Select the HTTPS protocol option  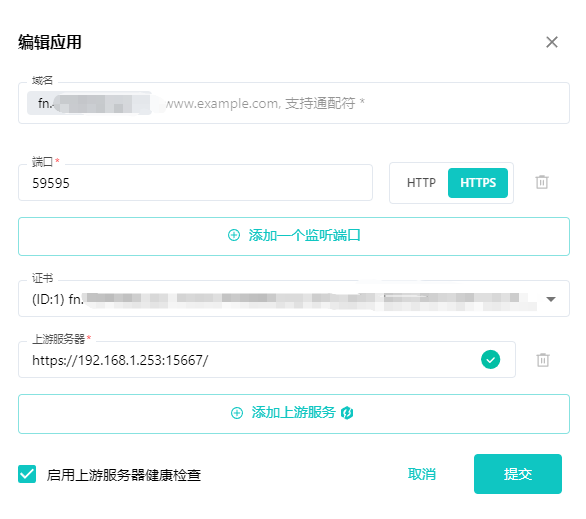(478, 183)
